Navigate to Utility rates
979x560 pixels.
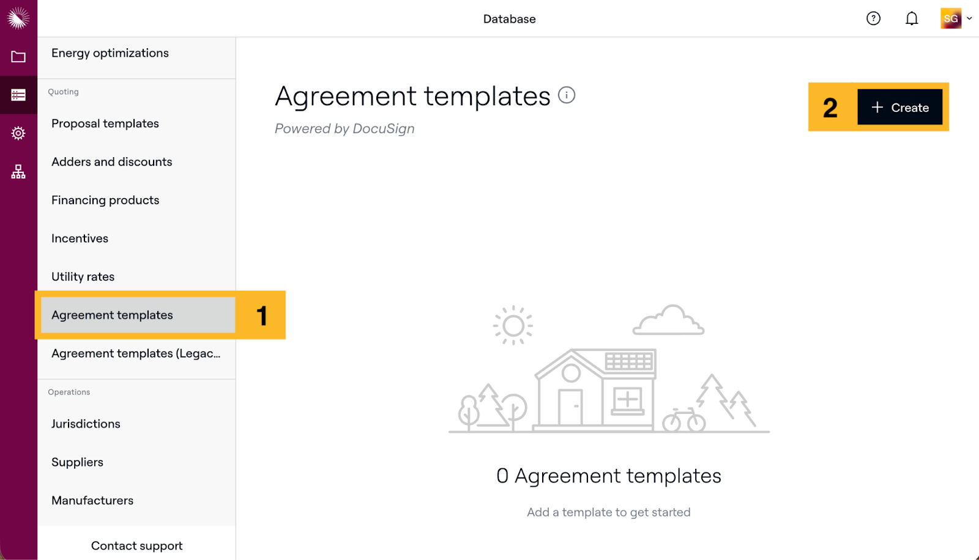point(83,277)
